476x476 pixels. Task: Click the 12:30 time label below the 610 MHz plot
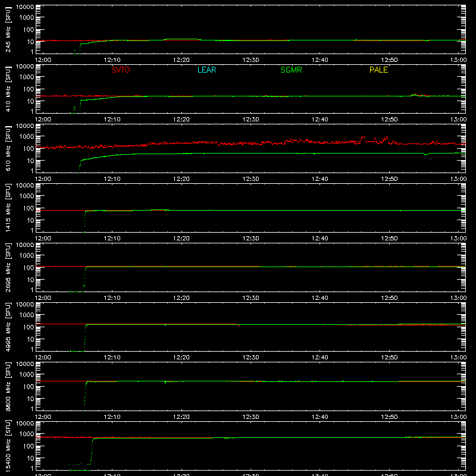(x=250, y=179)
